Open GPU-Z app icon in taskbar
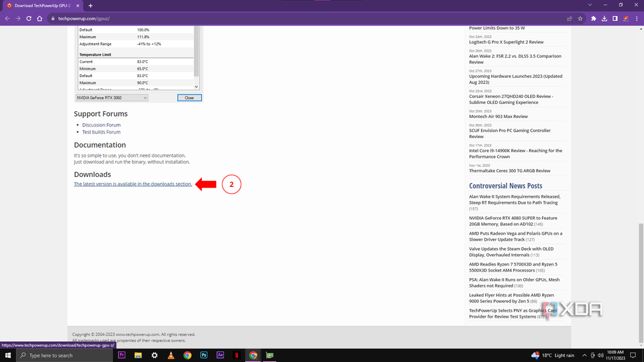This screenshot has height=362, width=644. pos(270,355)
